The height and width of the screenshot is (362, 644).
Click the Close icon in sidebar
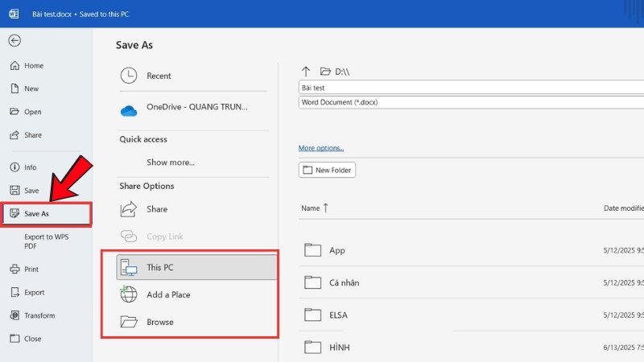[14, 339]
